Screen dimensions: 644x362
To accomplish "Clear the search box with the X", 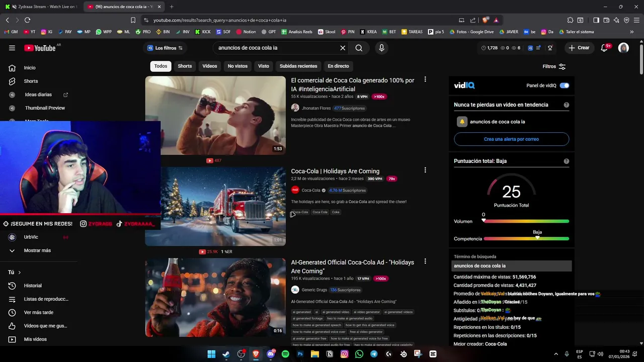I will click(x=343, y=48).
